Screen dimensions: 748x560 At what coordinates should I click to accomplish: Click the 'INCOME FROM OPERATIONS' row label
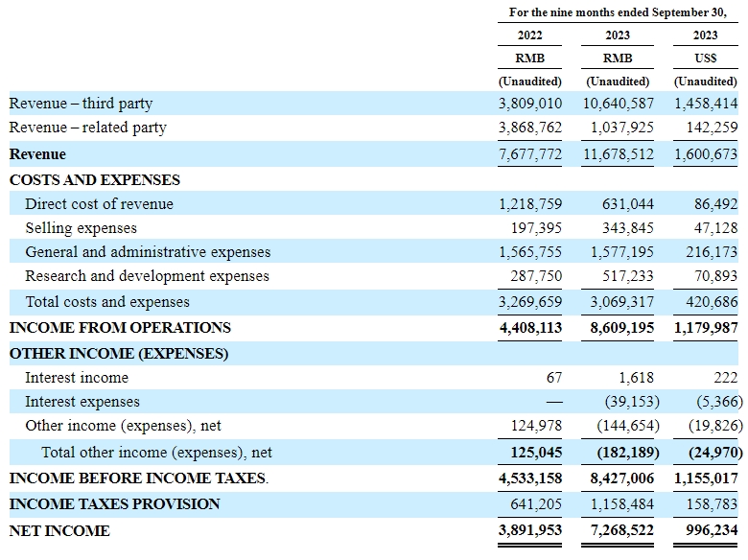(120, 328)
